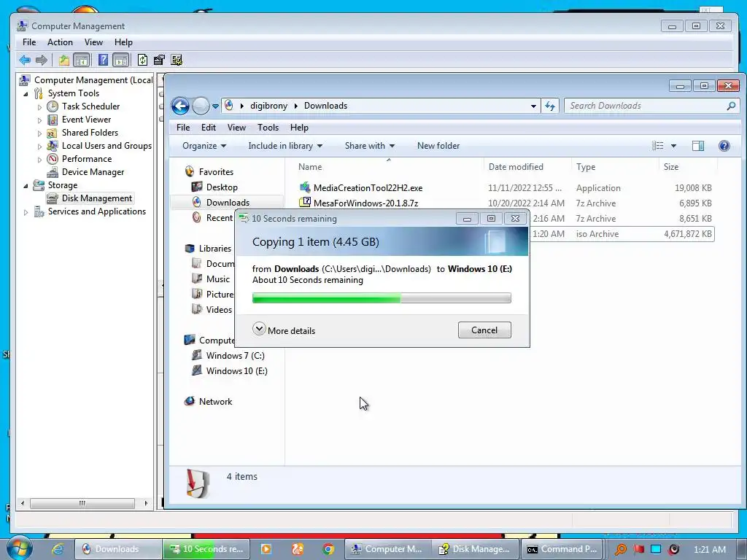This screenshot has width=747, height=560.
Task: Open the address bar history dropdown
Action: pos(533,106)
